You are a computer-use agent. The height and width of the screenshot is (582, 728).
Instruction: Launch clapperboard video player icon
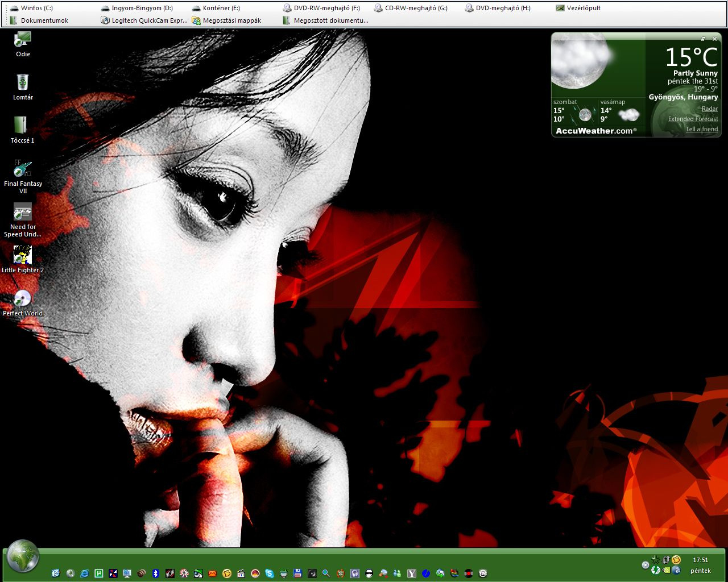coord(241,573)
